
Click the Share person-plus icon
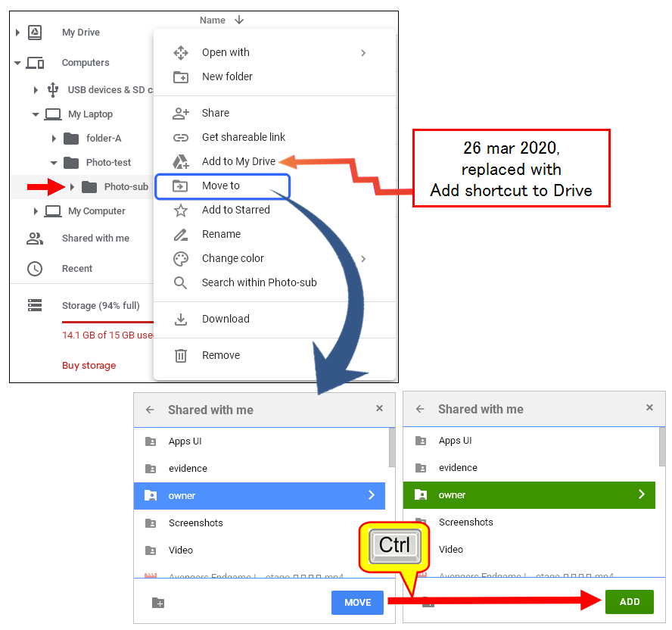[x=180, y=114]
